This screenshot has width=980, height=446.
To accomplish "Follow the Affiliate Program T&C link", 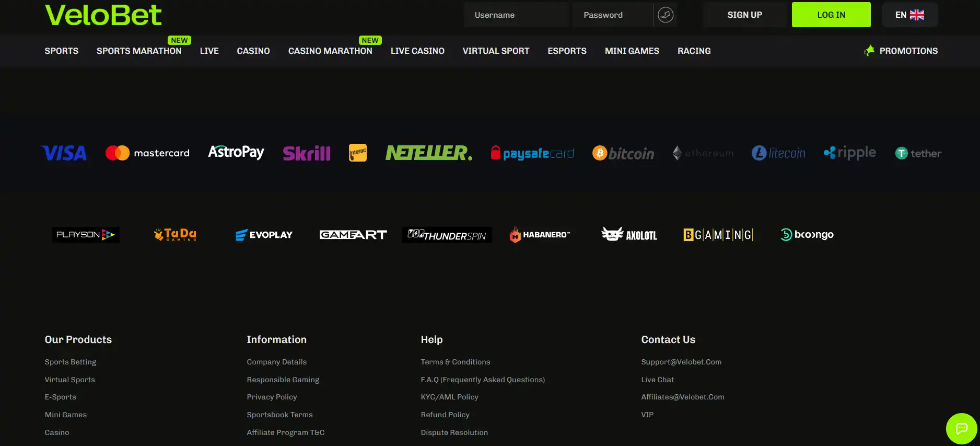I will tap(286, 432).
